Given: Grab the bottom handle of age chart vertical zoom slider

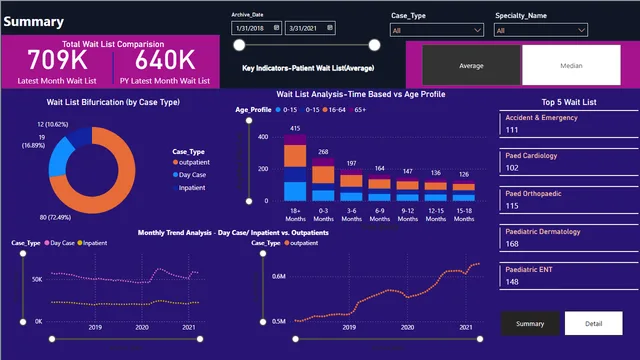Looking at the screenshot, I should click(x=249, y=201).
